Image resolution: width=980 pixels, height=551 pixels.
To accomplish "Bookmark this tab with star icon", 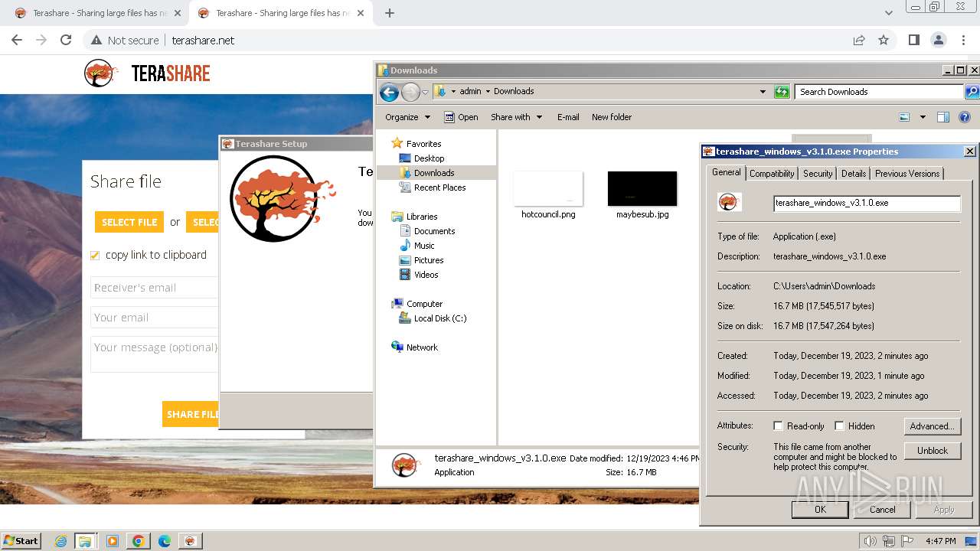I will coord(884,40).
